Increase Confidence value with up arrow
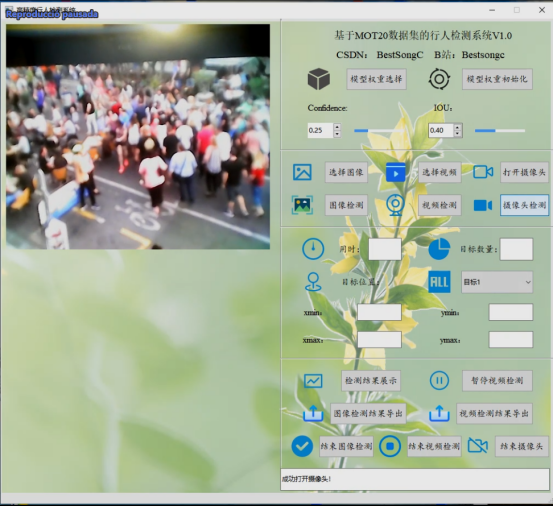 [337, 127]
